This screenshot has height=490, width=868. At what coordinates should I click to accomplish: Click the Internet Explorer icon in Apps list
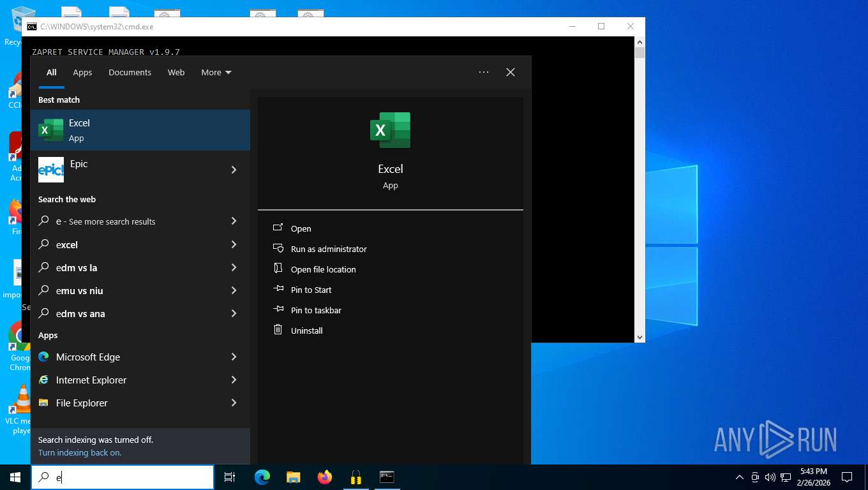[43, 380]
